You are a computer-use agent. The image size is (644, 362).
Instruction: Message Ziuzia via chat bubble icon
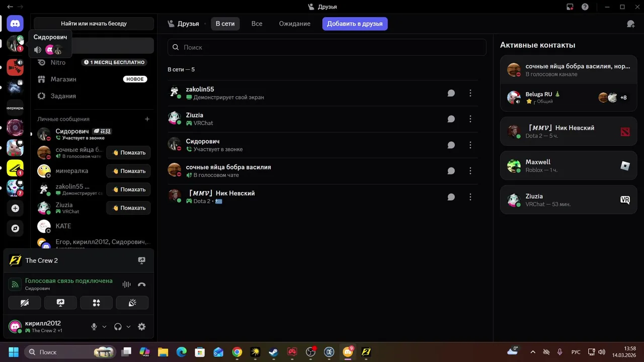click(x=451, y=119)
